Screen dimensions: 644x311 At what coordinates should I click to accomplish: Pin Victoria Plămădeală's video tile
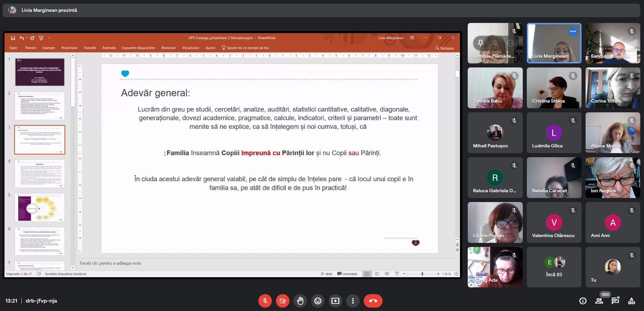(480, 43)
